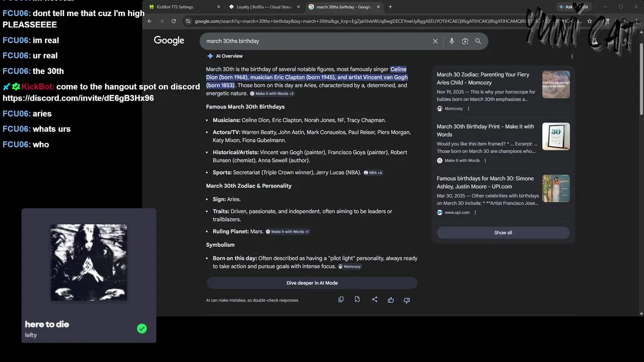Viewport: 644px width, 362px height.
Task: Clear the search box with the X icon
Action: tap(435, 41)
